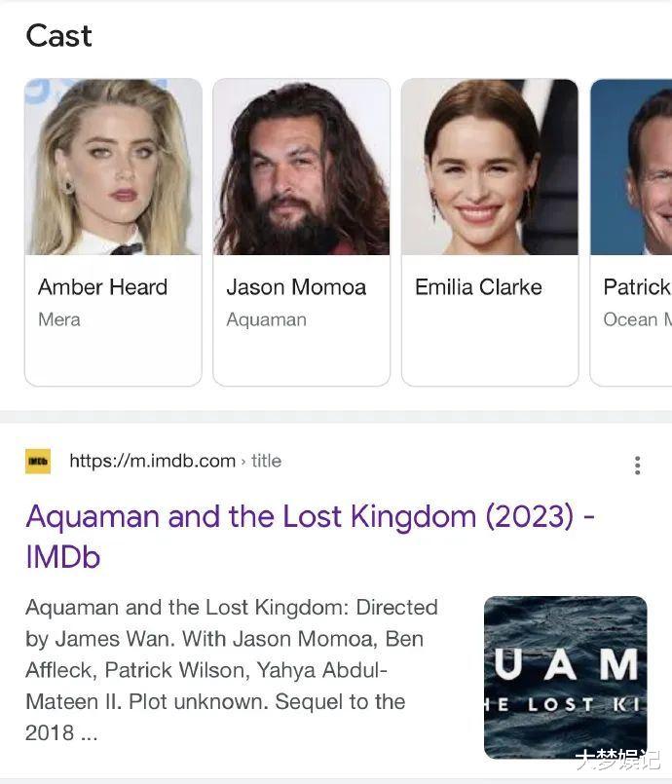Open the three-dot result options menu
672x784 pixels.
coord(637,466)
